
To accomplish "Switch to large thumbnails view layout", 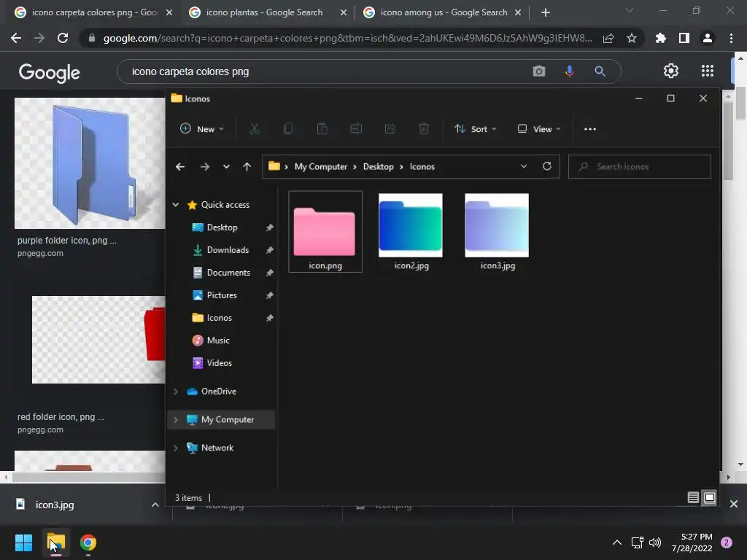I will coord(709,497).
